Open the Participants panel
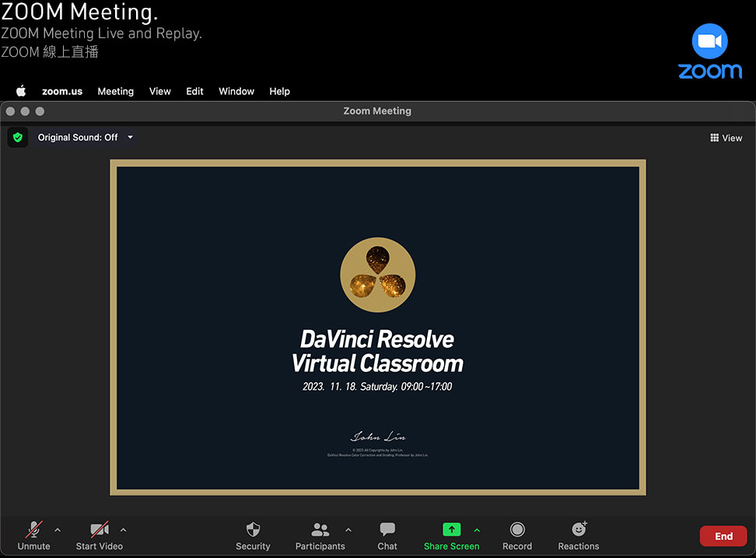This screenshot has height=558, width=756. 320,535
